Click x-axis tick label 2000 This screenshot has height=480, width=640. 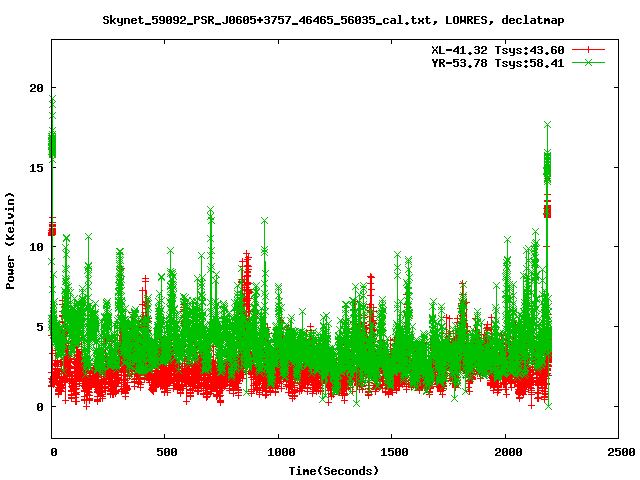coord(508,452)
